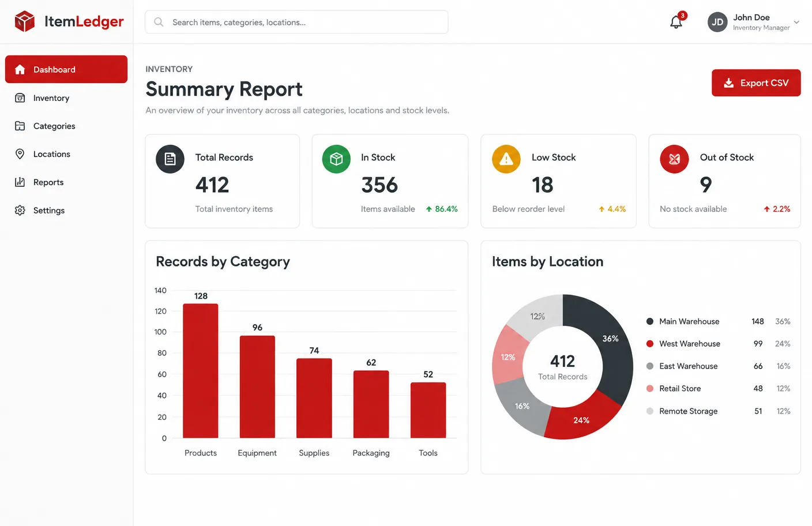Click the '412' Total Records card value
The height and width of the screenshot is (526, 812).
(x=212, y=185)
